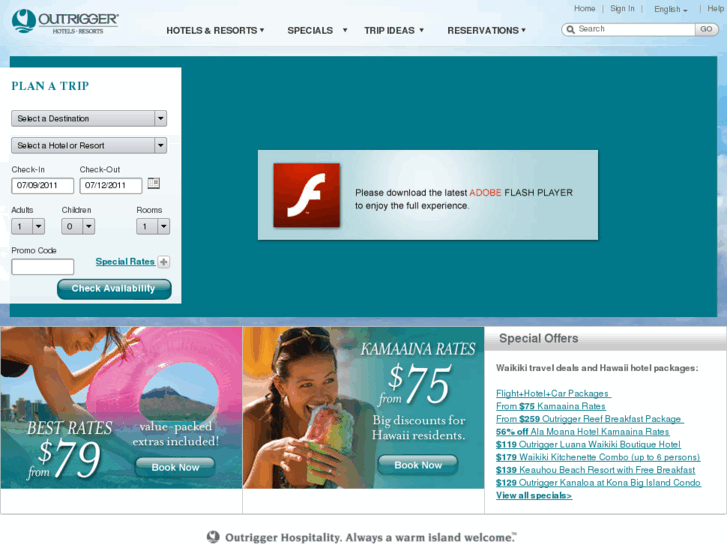Open $259 Outrigger Reef Breakfast Package link

click(589, 419)
